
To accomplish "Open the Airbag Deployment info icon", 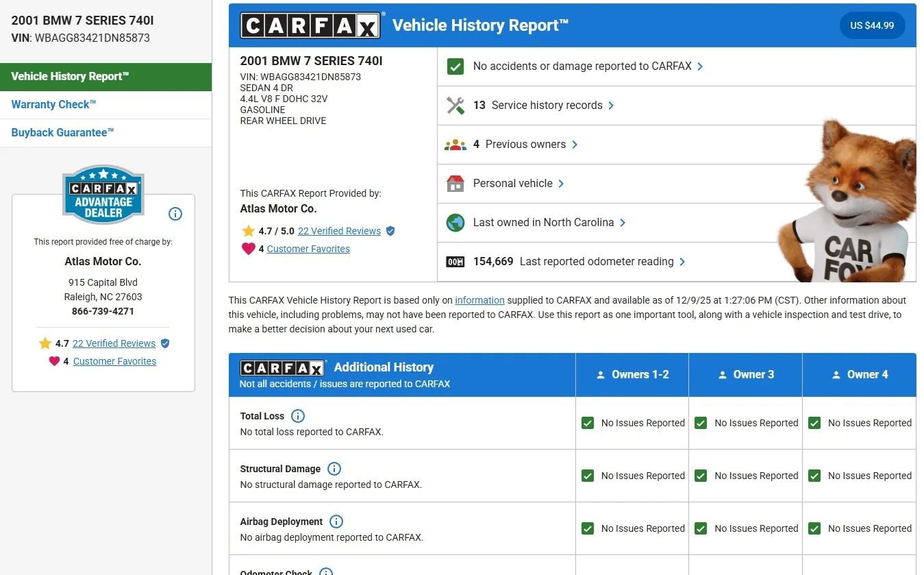I will pos(336,522).
